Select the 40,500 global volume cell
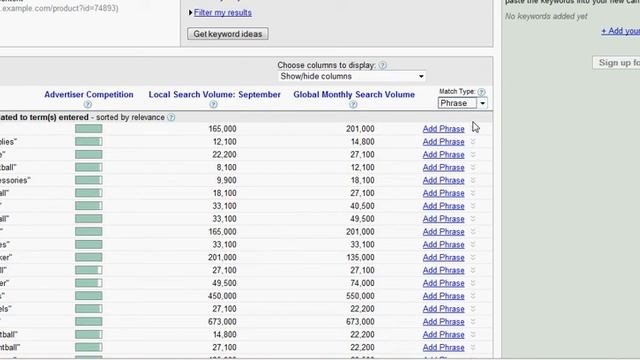Image resolution: width=640 pixels, height=360 pixels. [362, 206]
